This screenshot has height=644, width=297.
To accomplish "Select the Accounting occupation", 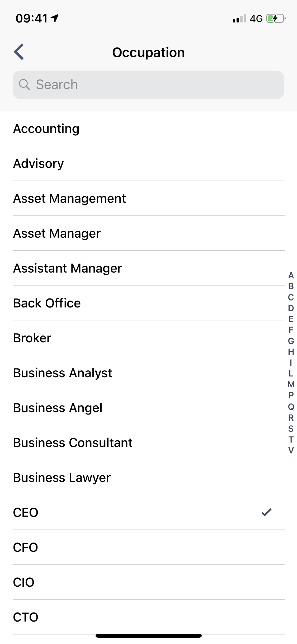I will tap(46, 129).
